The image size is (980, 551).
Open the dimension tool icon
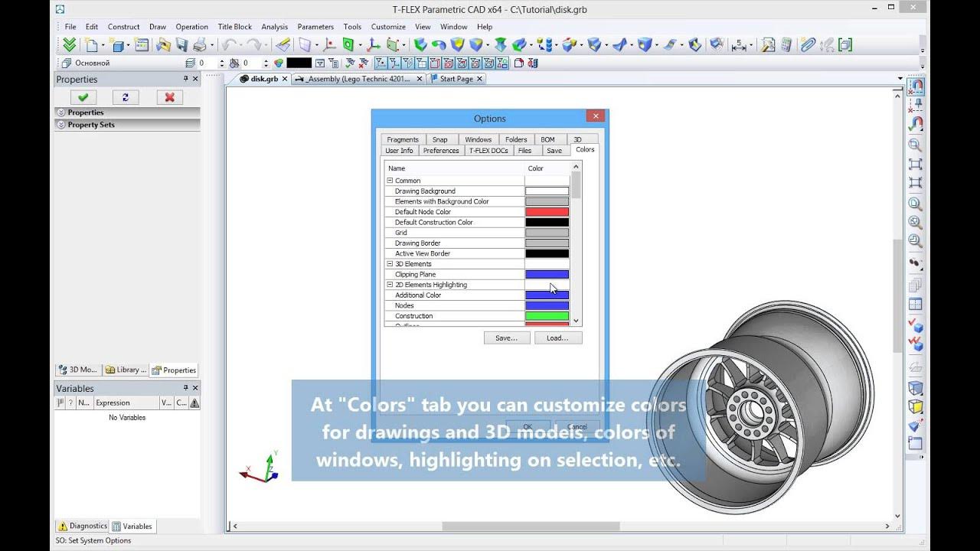739,45
